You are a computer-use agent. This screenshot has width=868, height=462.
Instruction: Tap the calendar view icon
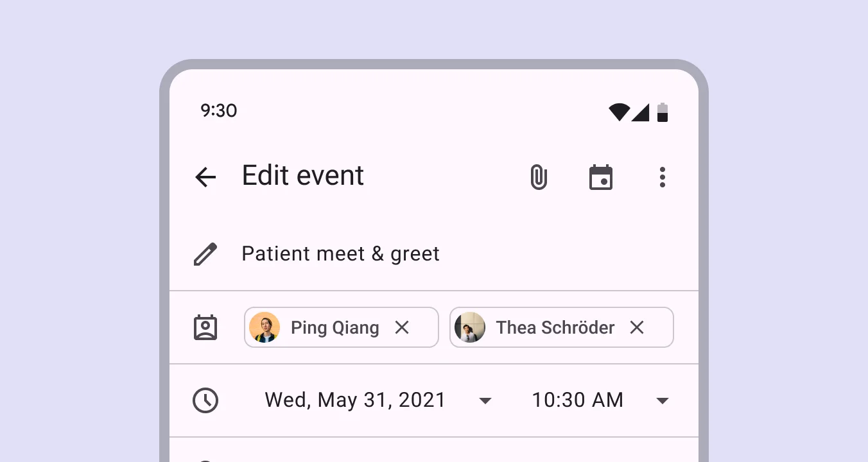tap(601, 177)
